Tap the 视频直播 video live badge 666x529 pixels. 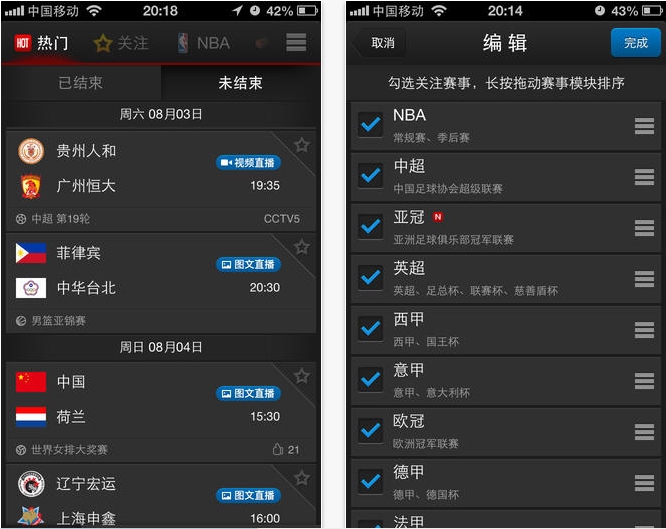tap(248, 162)
